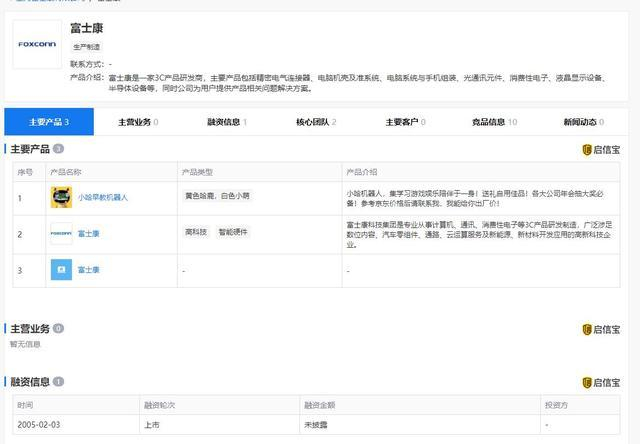Switch to the 主营业务 tab

138,122
